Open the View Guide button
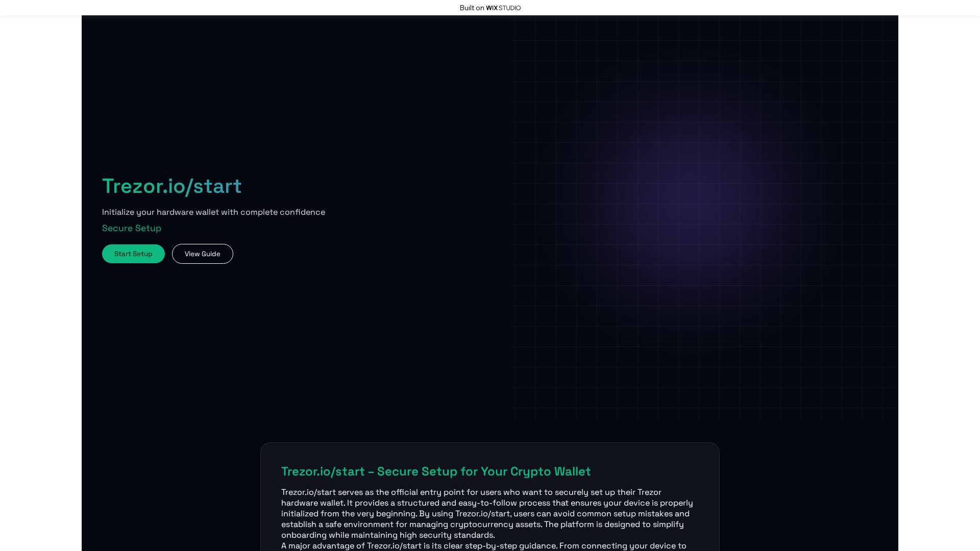The height and width of the screenshot is (551, 980). 203,254
